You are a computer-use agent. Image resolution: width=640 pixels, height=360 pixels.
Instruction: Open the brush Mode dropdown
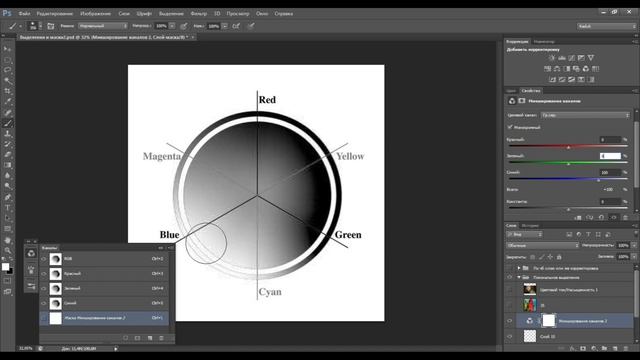click(x=103, y=26)
